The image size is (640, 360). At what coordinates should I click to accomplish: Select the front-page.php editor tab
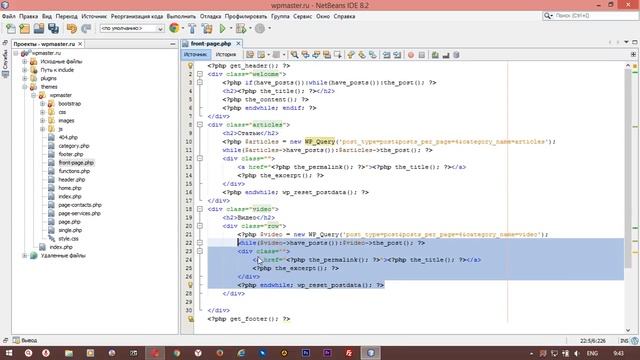tap(211, 43)
